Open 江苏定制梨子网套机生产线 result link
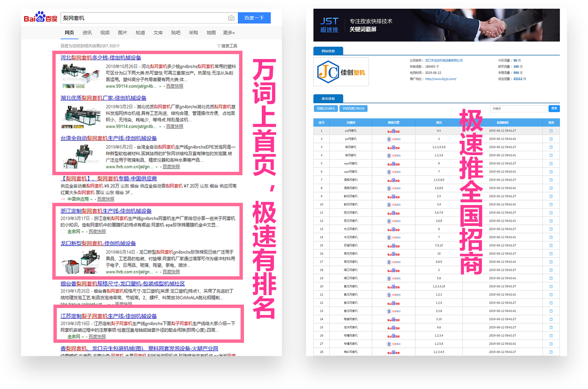588x389 pixels. pyautogui.click(x=109, y=316)
